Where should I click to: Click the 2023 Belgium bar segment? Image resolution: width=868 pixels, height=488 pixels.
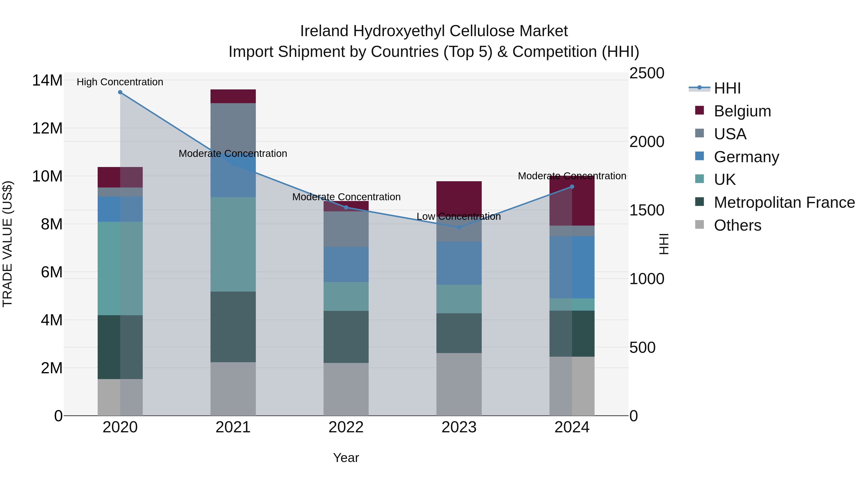(459, 199)
